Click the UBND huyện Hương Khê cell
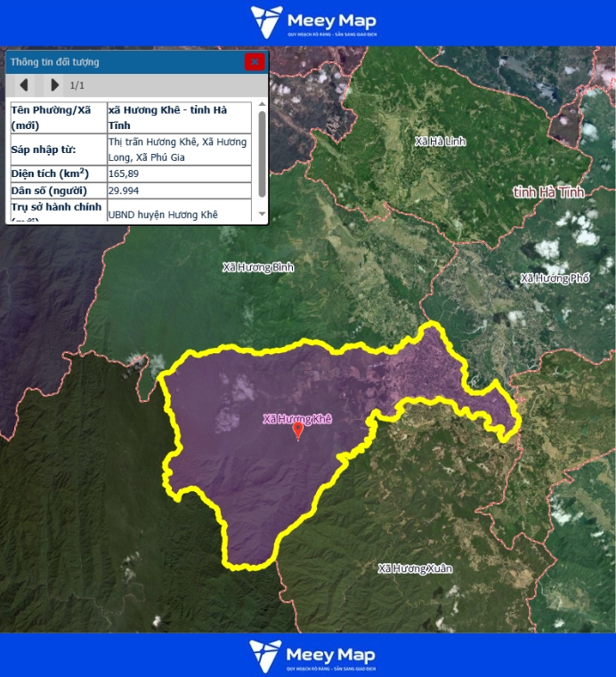 tap(179, 214)
